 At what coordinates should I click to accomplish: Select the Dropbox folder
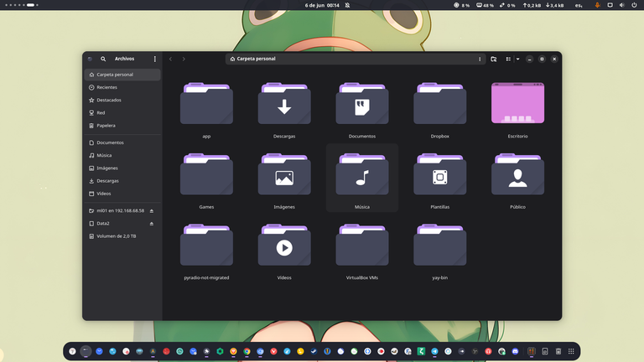point(440,103)
